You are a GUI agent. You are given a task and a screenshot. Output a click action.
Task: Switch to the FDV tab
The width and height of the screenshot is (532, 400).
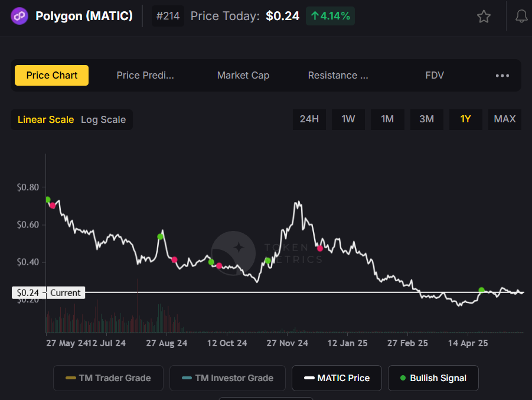(x=435, y=76)
